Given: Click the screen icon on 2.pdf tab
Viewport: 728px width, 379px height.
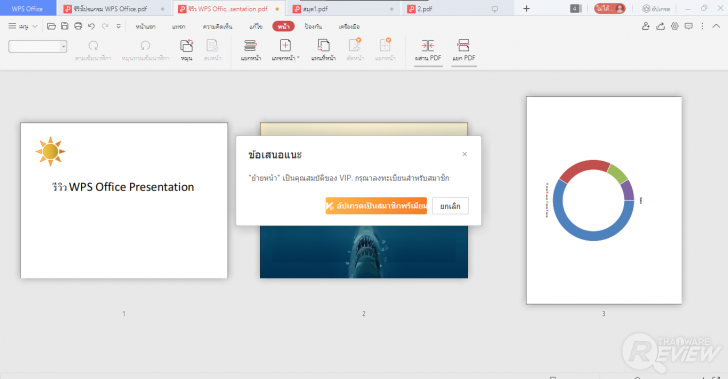Looking at the screenshot, I should (495, 9).
